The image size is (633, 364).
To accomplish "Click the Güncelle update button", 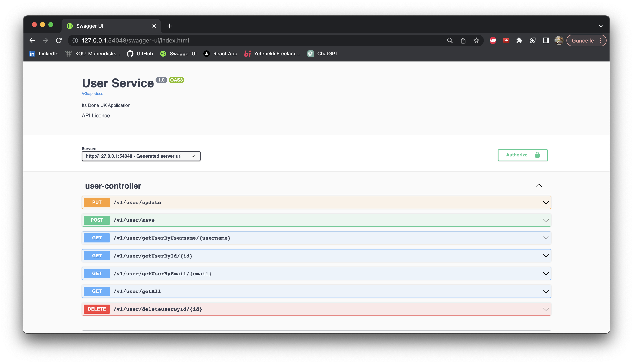I will (x=582, y=40).
